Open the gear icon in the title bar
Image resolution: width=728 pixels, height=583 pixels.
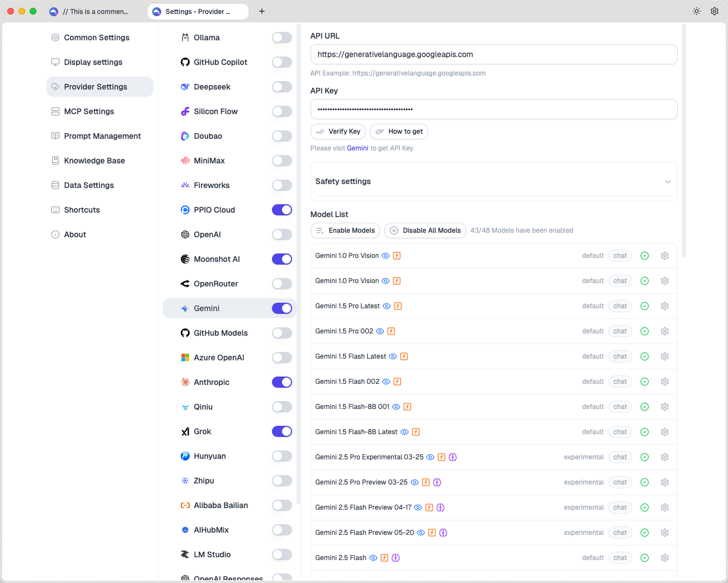(715, 11)
